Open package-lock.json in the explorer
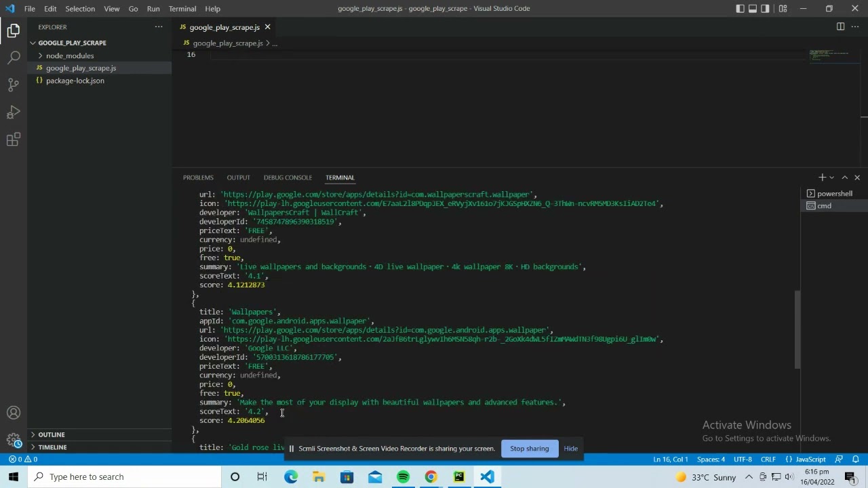 tap(100, 81)
